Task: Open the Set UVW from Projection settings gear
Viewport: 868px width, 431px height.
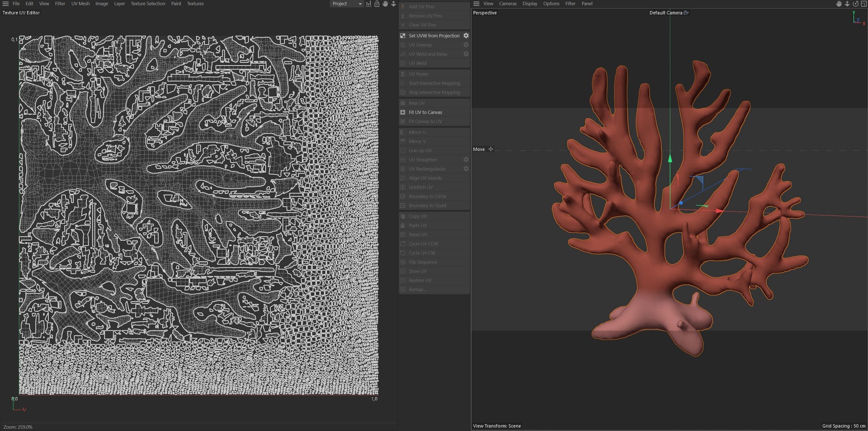Action: point(466,36)
